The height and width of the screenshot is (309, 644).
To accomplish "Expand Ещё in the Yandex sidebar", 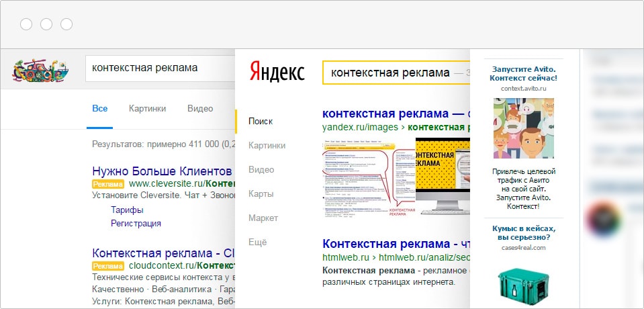I will click(257, 242).
